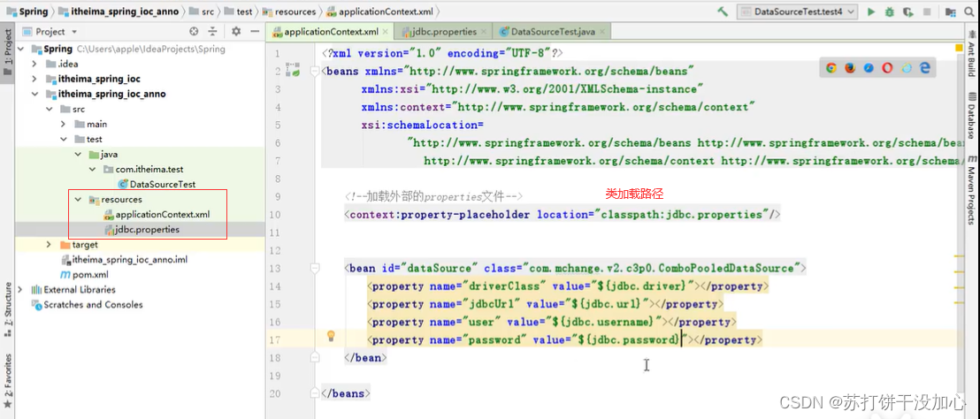This screenshot has width=980, height=419.
Task: Open DataSourceTest.test4 run configuration dropdown
Action: [798, 11]
